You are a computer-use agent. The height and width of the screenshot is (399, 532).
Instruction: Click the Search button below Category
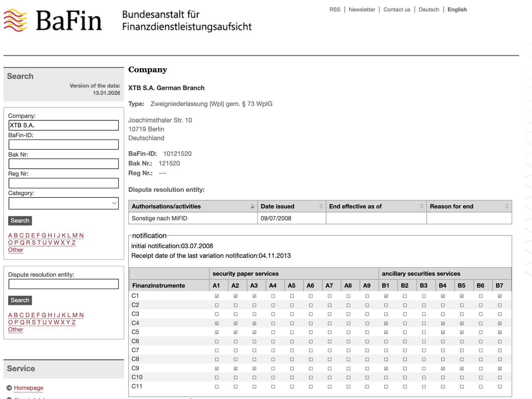[20, 220]
